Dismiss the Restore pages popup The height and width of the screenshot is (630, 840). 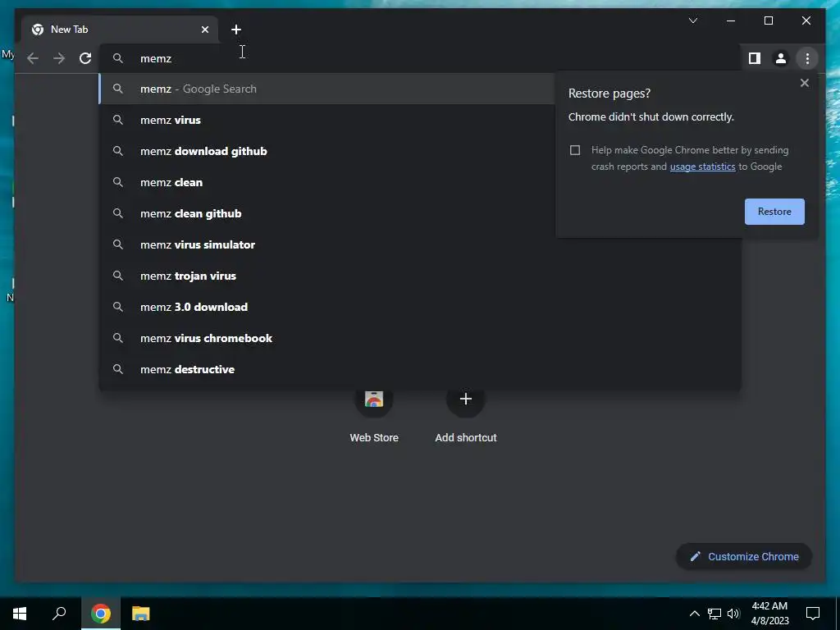(x=804, y=83)
